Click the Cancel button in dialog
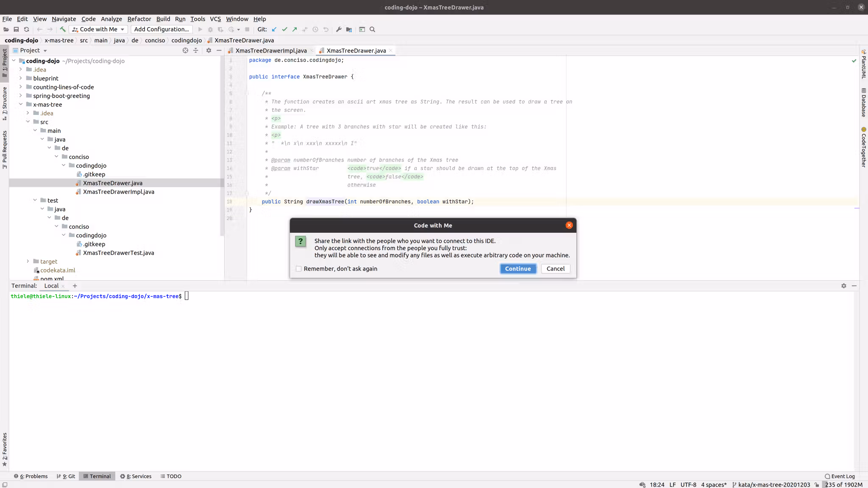 555,269
